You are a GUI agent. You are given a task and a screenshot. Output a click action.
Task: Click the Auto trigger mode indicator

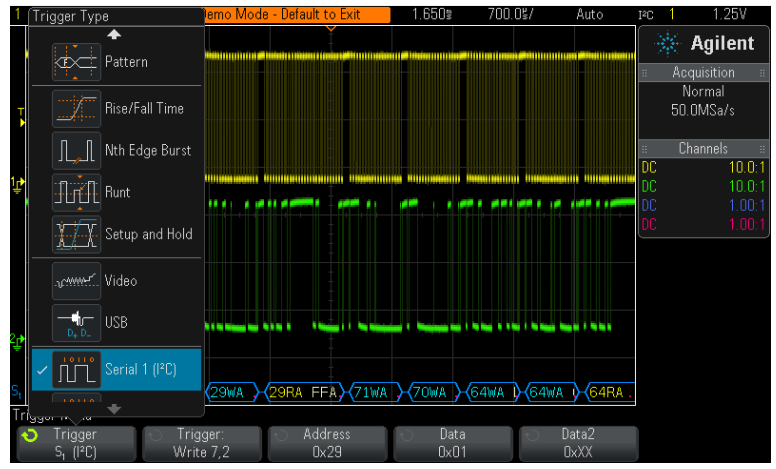tap(589, 14)
